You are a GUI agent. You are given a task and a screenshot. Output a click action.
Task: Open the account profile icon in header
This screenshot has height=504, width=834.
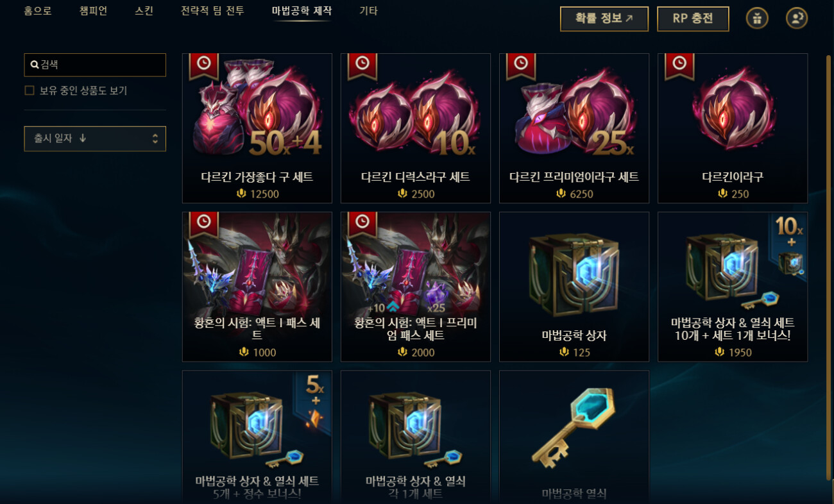(x=797, y=19)
